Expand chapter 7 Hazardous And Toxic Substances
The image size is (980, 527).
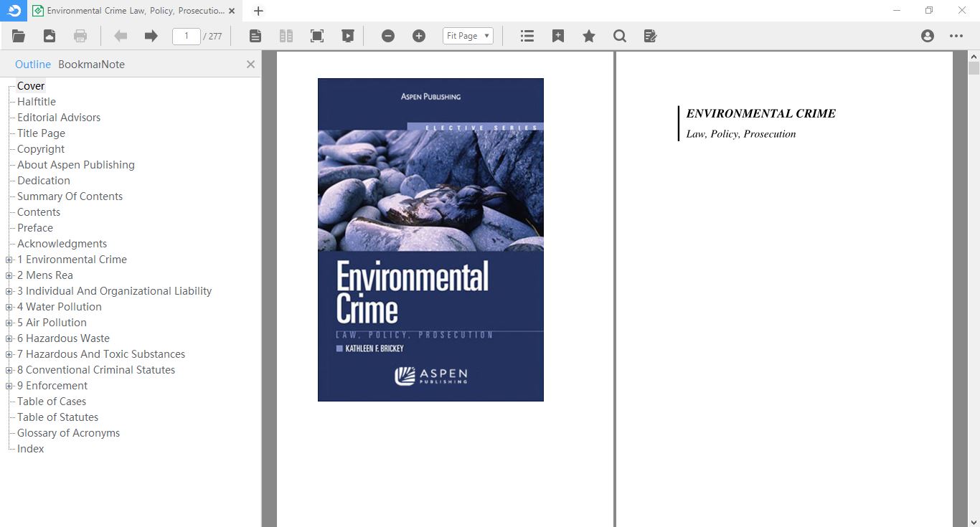(9, 354)
